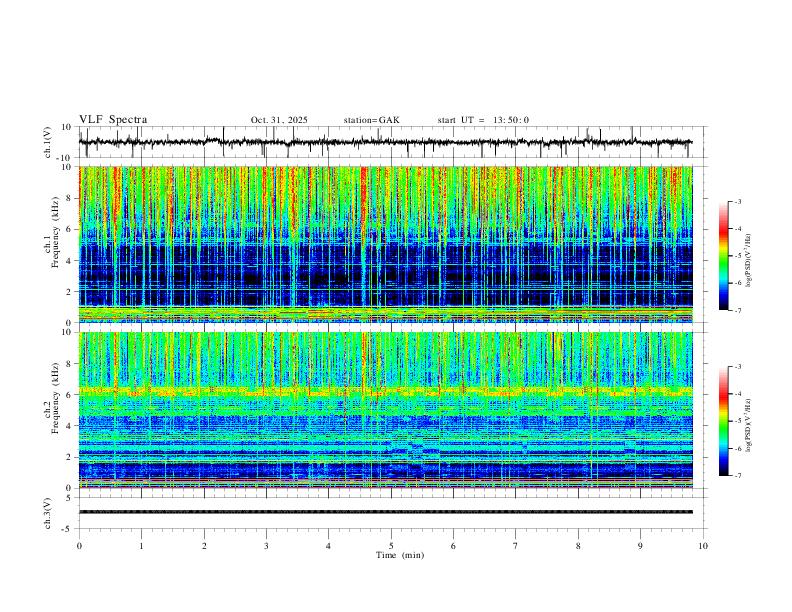This screenshot has height=612, width=792.
Task: Click the 'VLF Spectra' title text
Action: (113, 120)
